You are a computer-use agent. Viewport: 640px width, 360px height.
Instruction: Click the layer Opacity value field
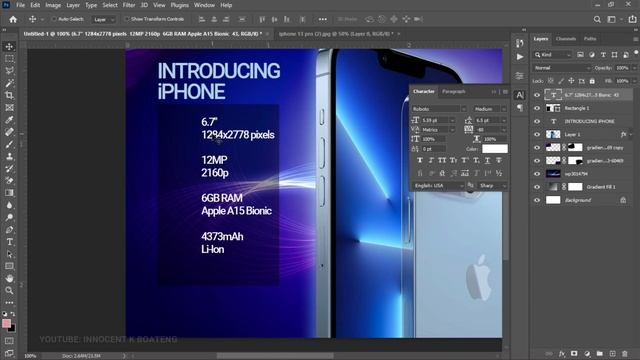[x=622, y=68]
